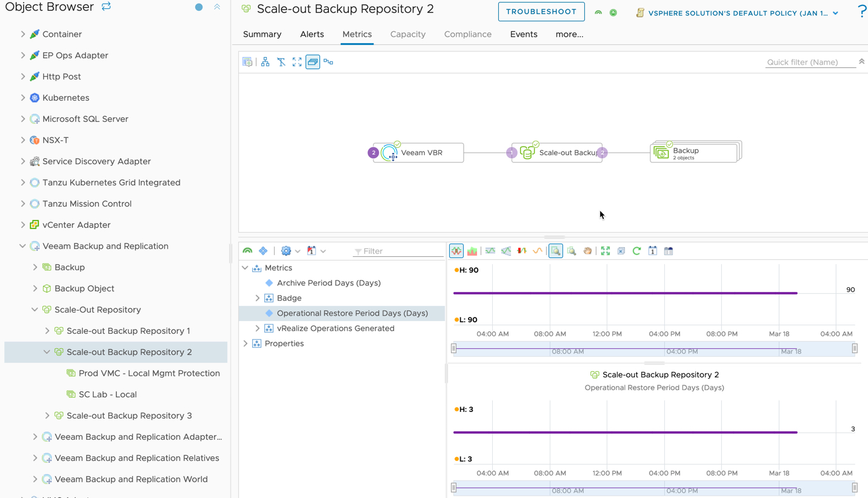
Task: Click the help question mark icon
Action: click(861, 12)
